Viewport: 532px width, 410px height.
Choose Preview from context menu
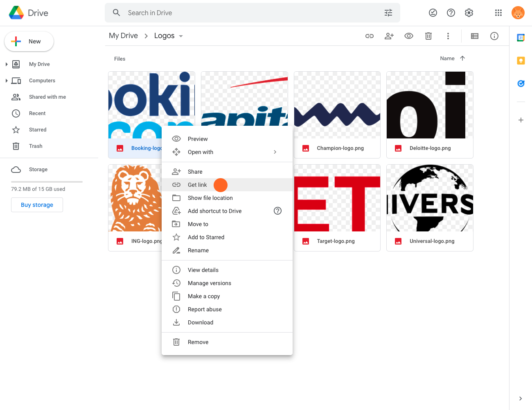pos(227,139)
